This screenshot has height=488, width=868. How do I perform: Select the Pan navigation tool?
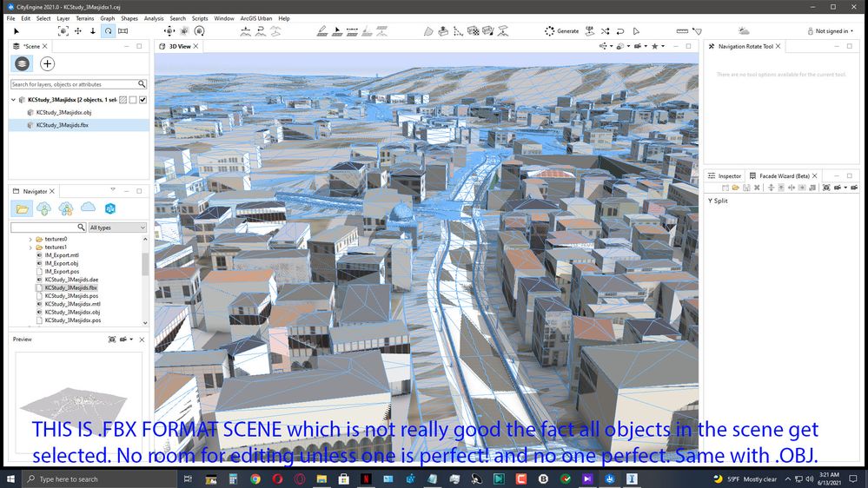78,31
